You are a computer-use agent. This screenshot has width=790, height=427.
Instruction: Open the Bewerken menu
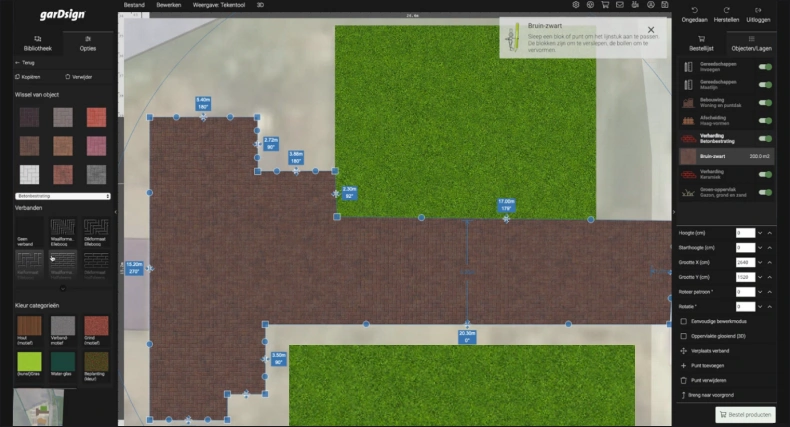coord(168,5)
